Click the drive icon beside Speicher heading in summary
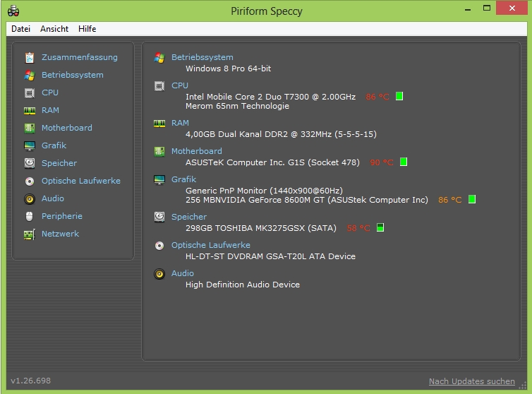 [159, 217]
